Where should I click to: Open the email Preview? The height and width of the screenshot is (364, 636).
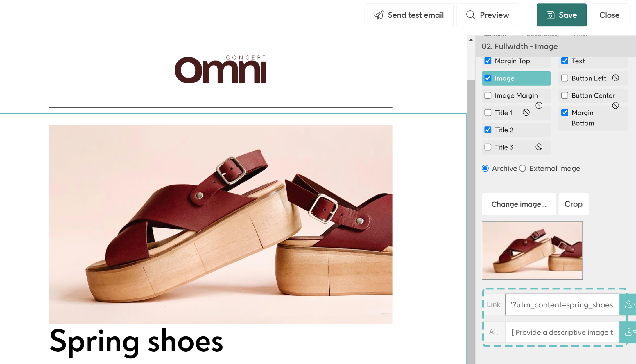(488, 15)
